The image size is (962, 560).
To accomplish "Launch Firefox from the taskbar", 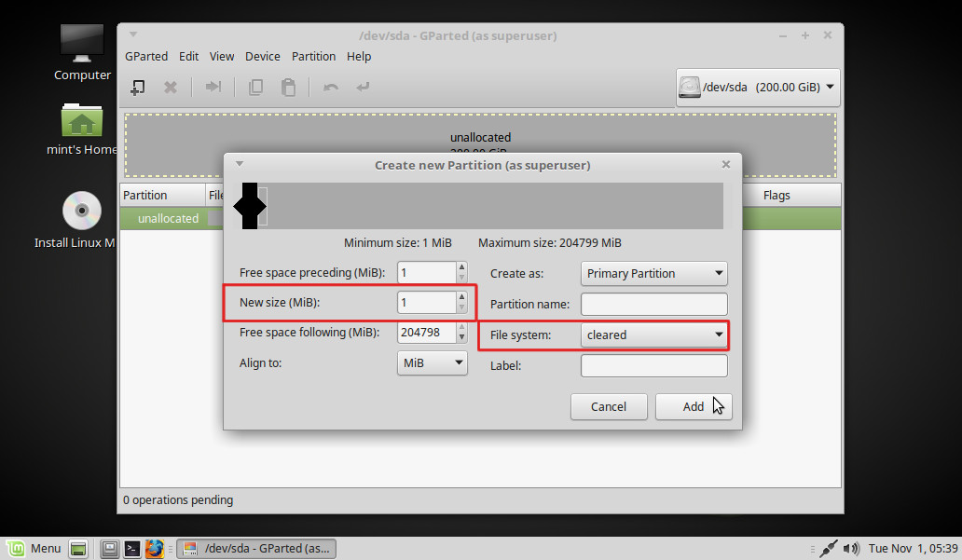I will tap(155, 549).
